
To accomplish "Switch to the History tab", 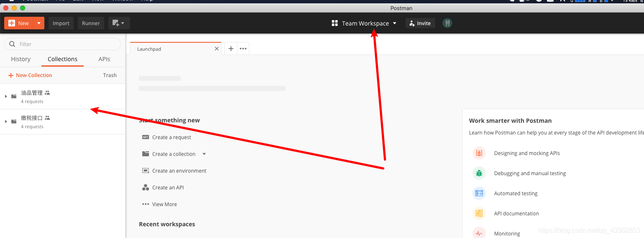I will tap(21, 59).
